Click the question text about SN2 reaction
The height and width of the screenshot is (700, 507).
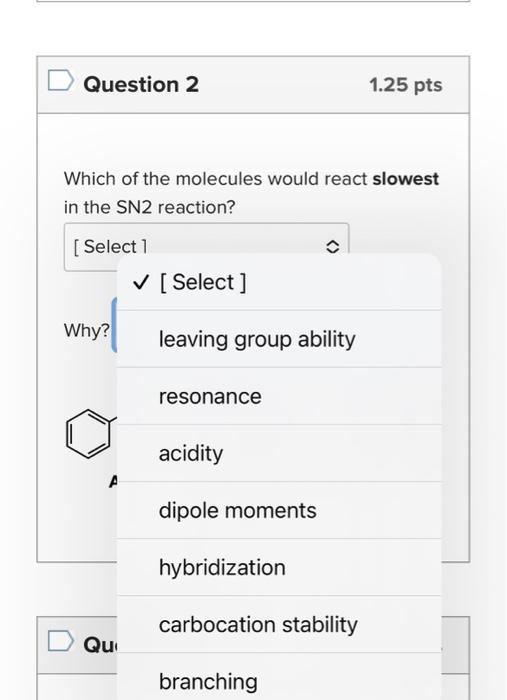pyautogui.click(x=251, y=193)
